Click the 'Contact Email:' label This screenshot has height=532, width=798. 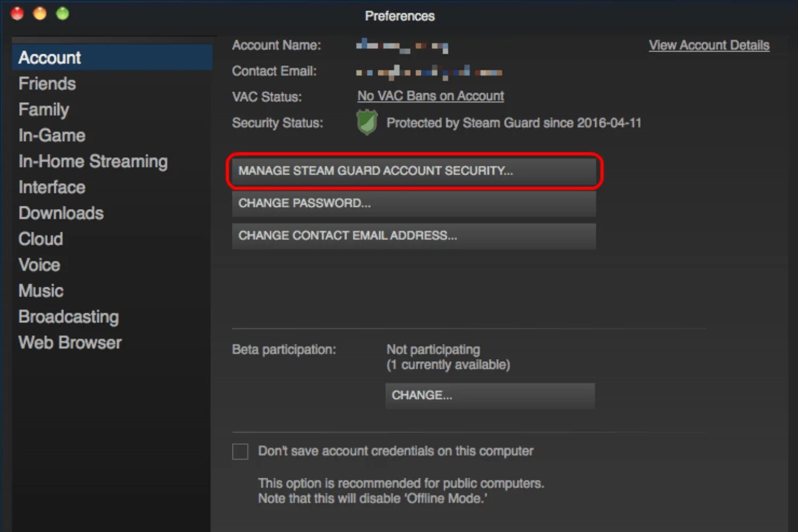275,71
